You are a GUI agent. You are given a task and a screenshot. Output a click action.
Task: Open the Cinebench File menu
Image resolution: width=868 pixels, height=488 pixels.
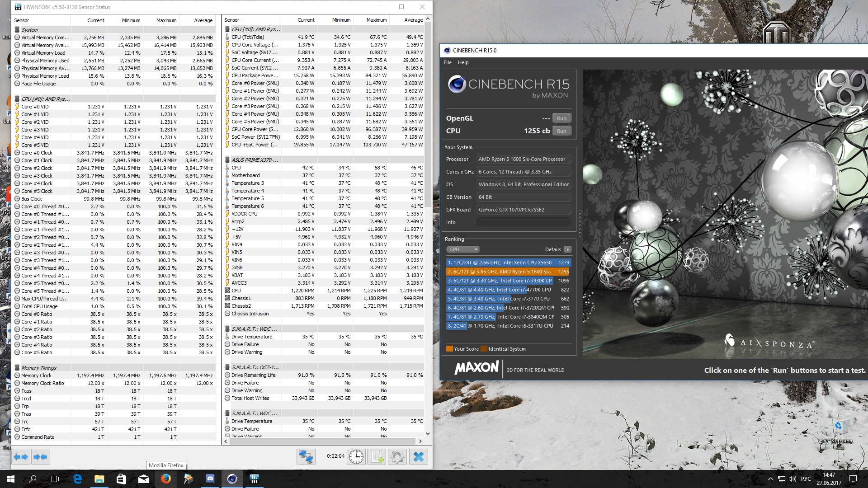coord(447,62)
